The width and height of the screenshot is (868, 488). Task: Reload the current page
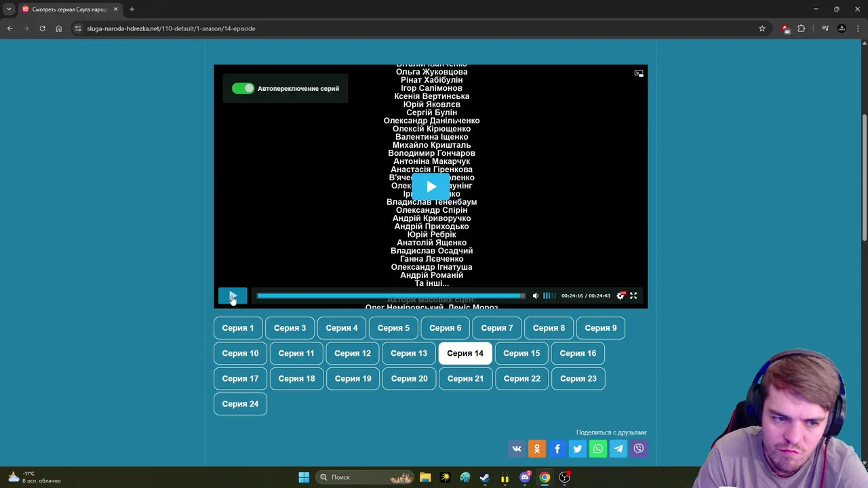tap(42, 28)
